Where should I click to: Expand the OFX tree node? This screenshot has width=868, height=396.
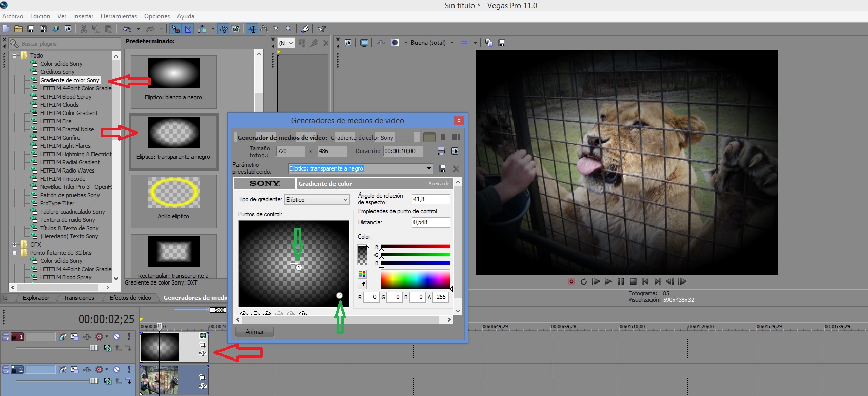(x=14, y=244)
